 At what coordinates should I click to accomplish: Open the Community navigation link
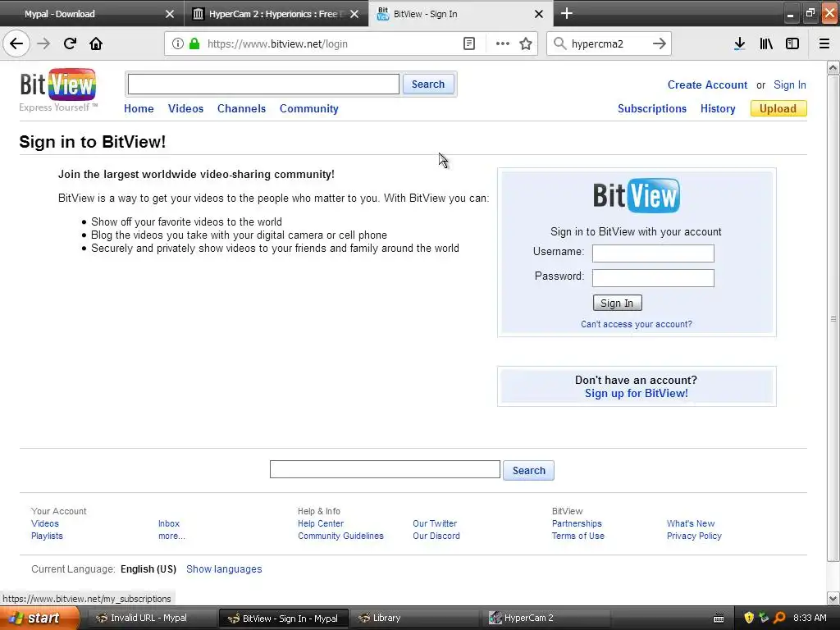[309, 109]
